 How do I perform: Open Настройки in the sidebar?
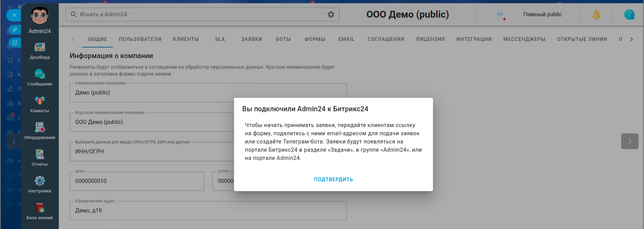point(40,185)
